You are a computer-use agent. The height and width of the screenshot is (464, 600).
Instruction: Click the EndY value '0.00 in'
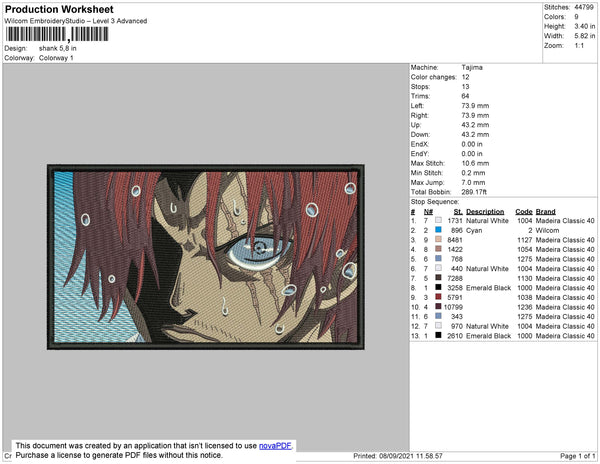click(472, 154)
